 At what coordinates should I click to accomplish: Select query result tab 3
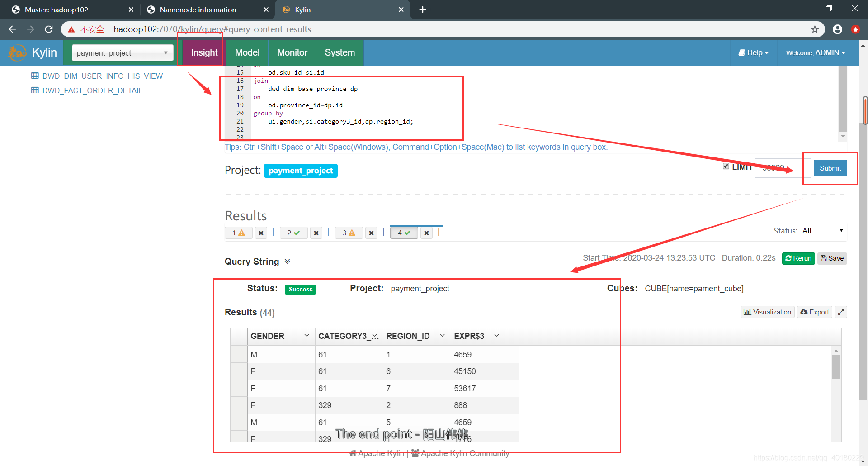(349, 233)
